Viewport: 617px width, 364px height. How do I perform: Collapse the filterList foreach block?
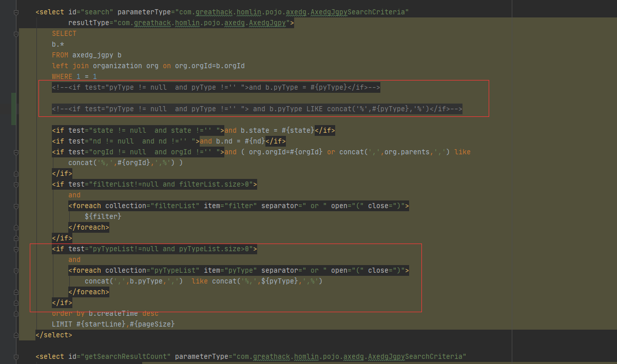coord(16,206)
